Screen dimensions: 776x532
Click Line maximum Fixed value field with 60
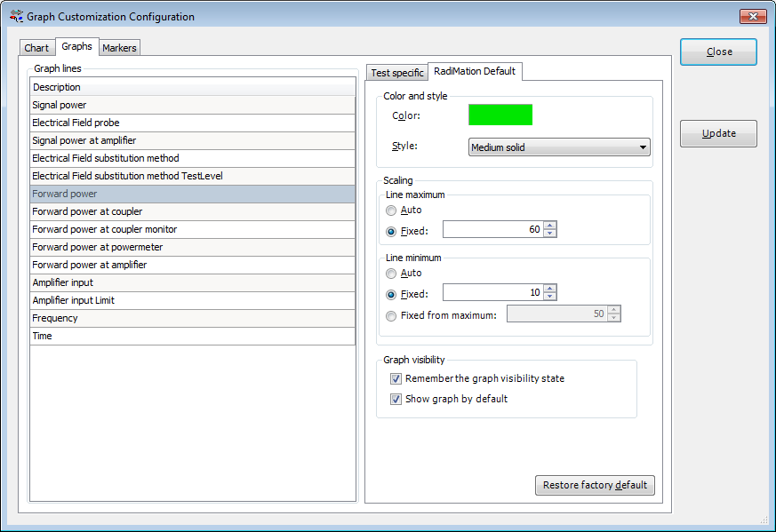tap(493, 229)
